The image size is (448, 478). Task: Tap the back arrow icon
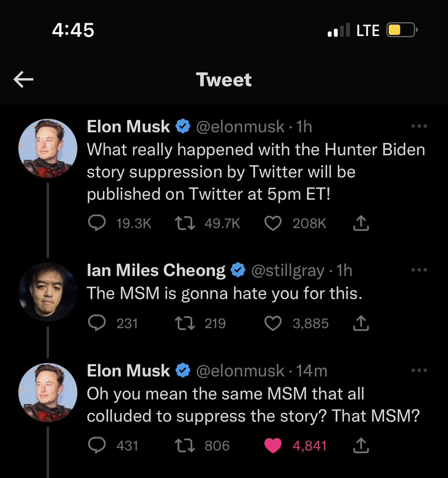click(23, 80)
